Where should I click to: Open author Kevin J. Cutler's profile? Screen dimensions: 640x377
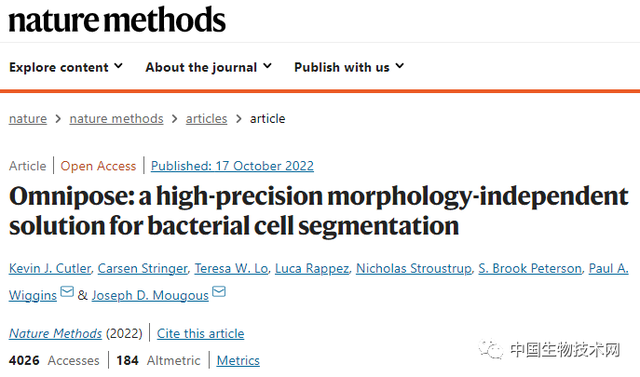[x=50, y=268]
